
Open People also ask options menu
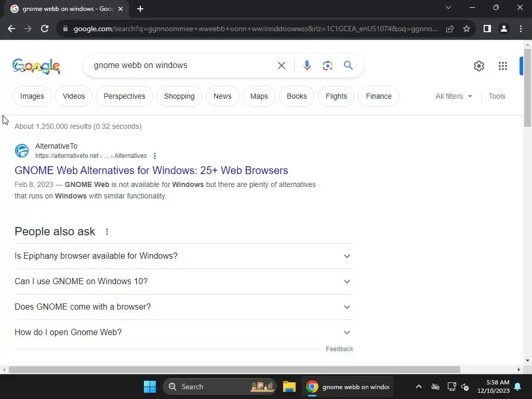pyautogui.click(x=107, y=232)
